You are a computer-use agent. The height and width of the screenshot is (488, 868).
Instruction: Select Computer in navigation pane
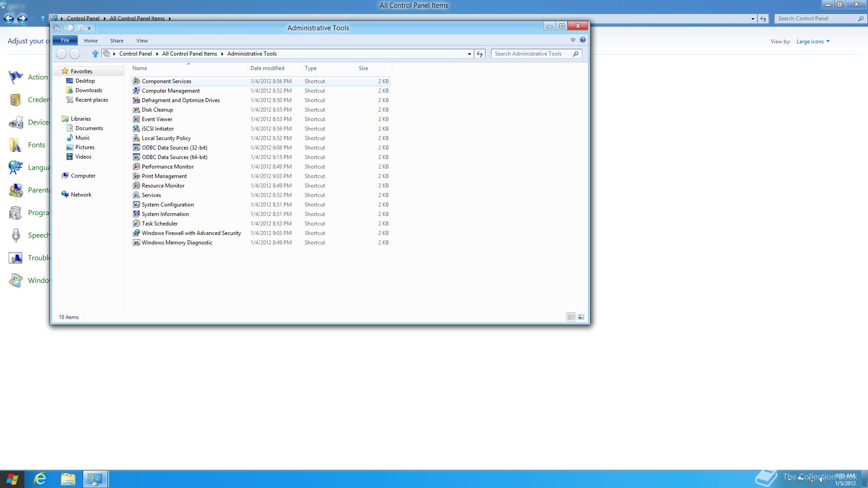coord(83,176)
